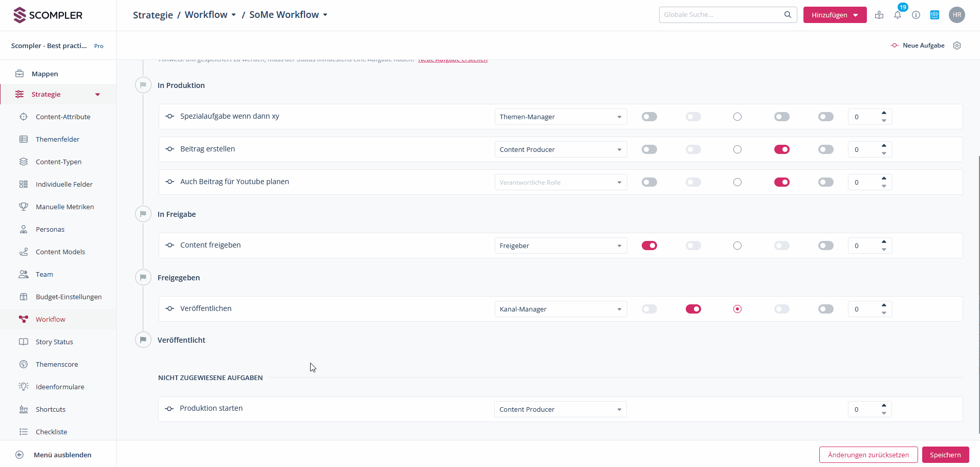Viewport: 980px width, 467px height.
Task: Click the gift box icon in header
Action: [879, 15]
